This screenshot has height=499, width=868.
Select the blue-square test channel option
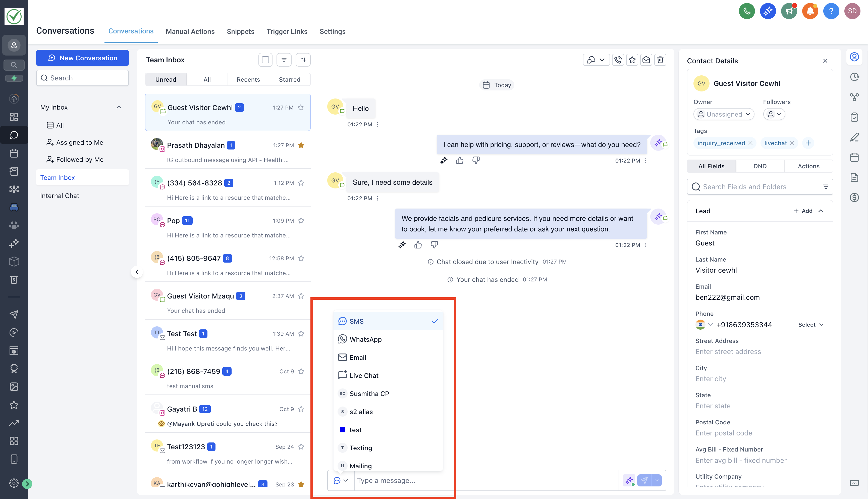pyautogui.click(x=355, y=430)
